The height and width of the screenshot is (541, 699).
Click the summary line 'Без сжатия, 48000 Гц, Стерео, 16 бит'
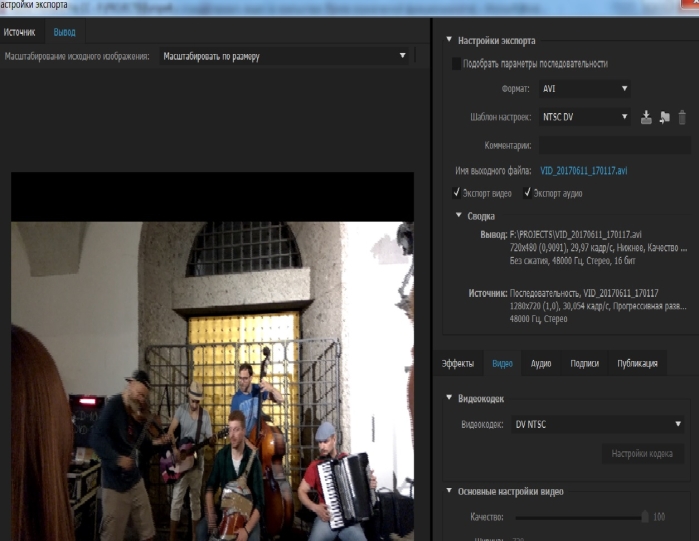(x=572, y=261)
